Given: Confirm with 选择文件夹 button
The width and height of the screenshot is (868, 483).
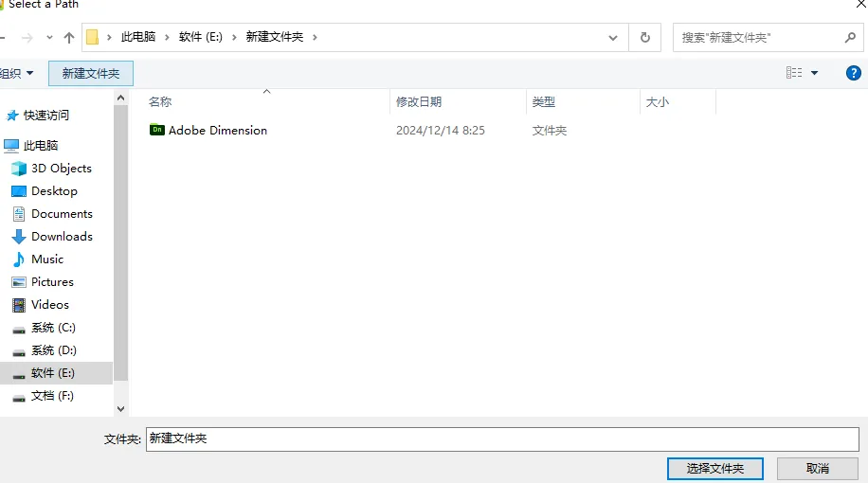Looking at the screenshot, I should pos(715,469).
